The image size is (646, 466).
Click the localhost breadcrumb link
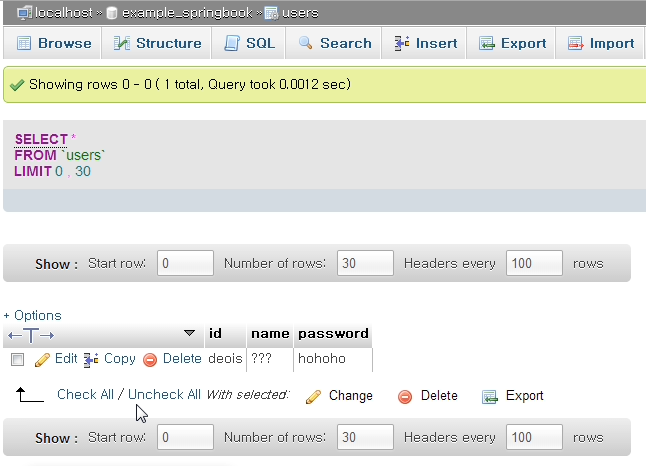point(64,13)
